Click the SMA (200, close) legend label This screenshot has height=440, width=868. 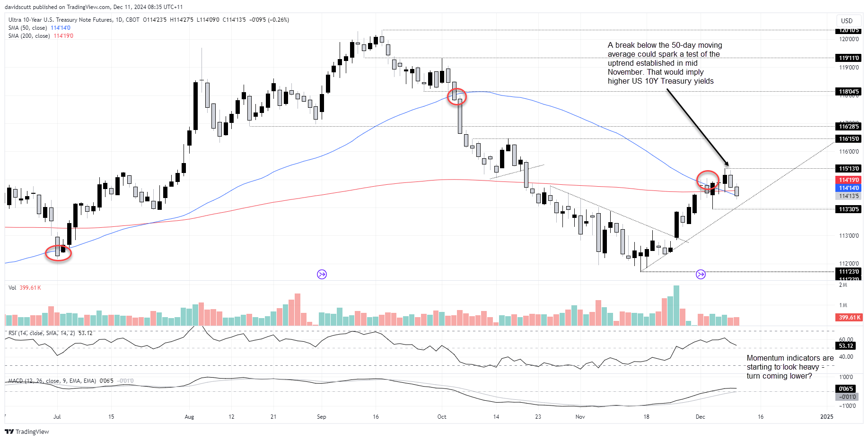click(29, 36)
